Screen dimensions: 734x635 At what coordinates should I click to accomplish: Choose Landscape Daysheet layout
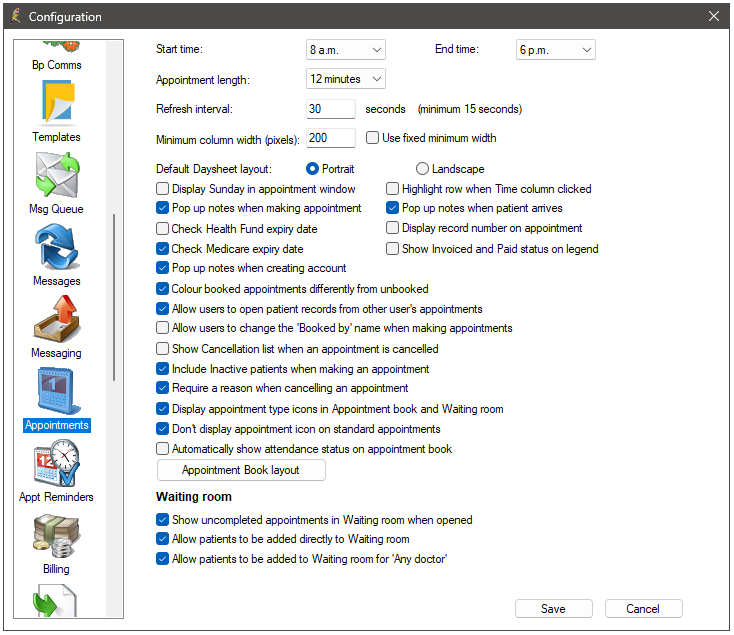422,169
